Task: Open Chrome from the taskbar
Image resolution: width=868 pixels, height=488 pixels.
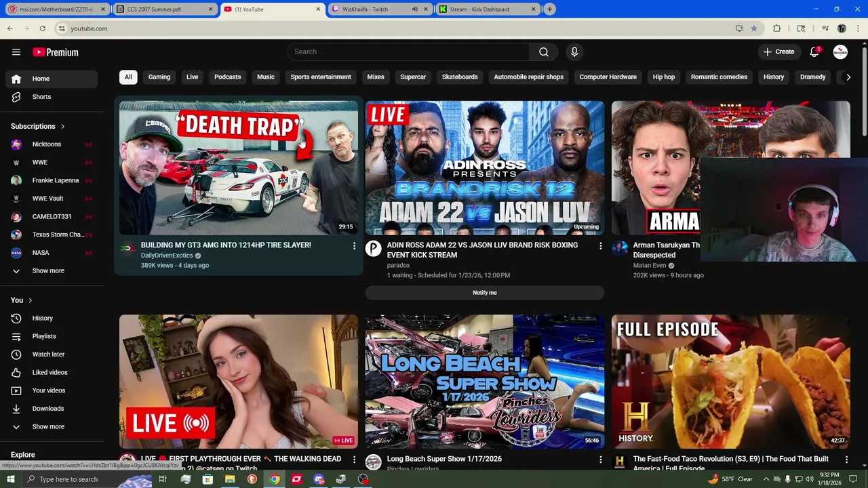Action: [274, 479]
